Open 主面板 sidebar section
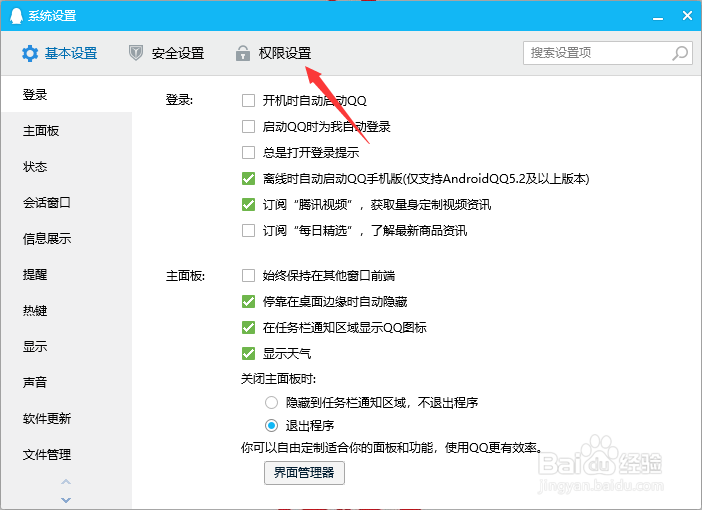 click(67, 130)
